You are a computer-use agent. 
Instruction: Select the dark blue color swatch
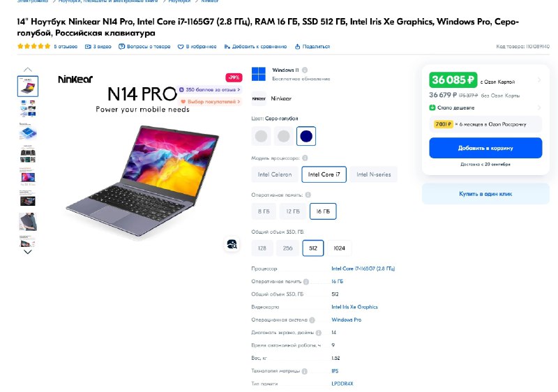pyautogui.click(x=306, y=136)
